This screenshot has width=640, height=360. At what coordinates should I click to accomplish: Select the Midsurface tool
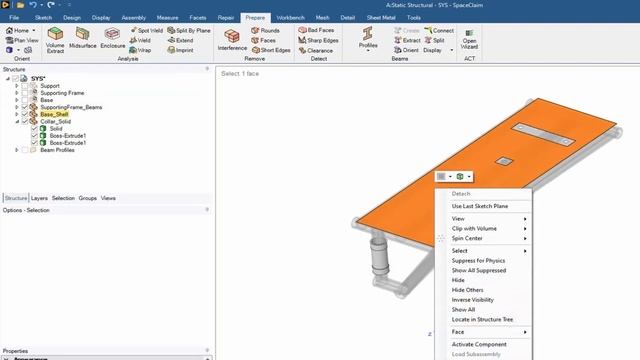point(82,38)
